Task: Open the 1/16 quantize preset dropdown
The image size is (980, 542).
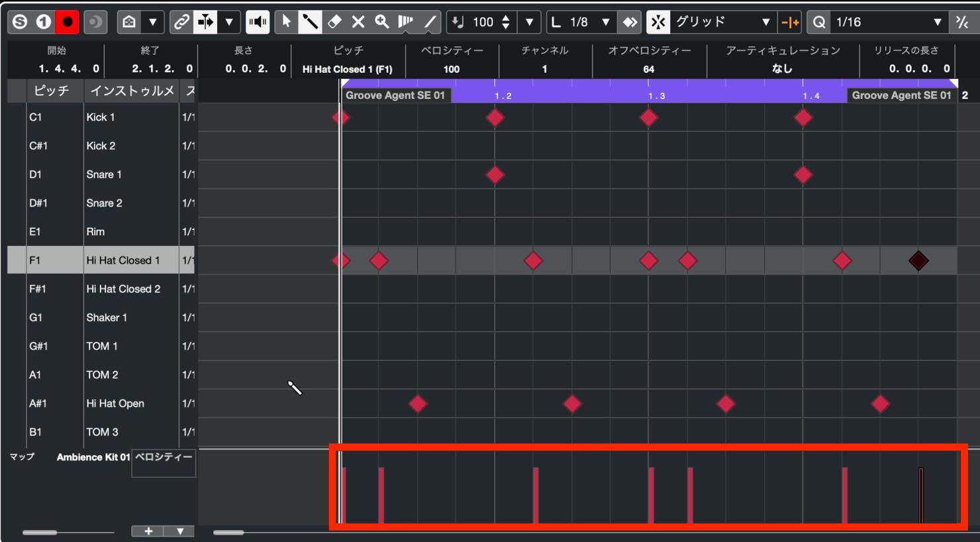Action: coord(887,22)
